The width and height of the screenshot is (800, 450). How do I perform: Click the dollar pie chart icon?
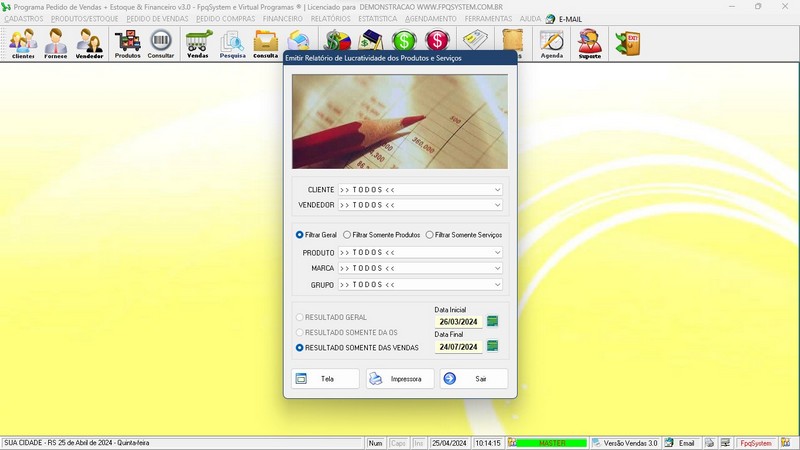(x=337, y=40)
